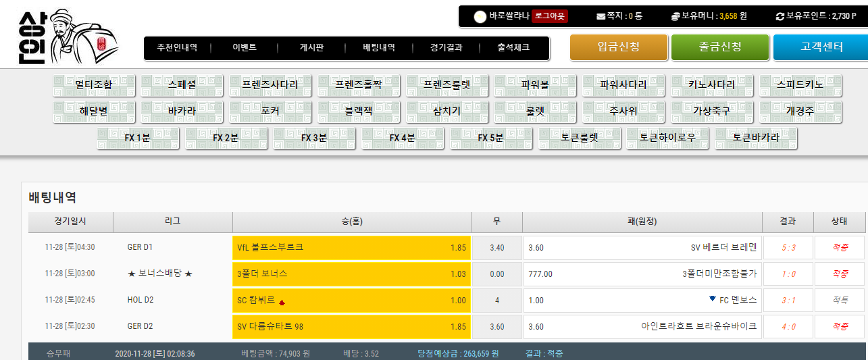Open the 출금신청 withdrawal request button
This screenshot has width=868, height=360.
click(720, 47)
